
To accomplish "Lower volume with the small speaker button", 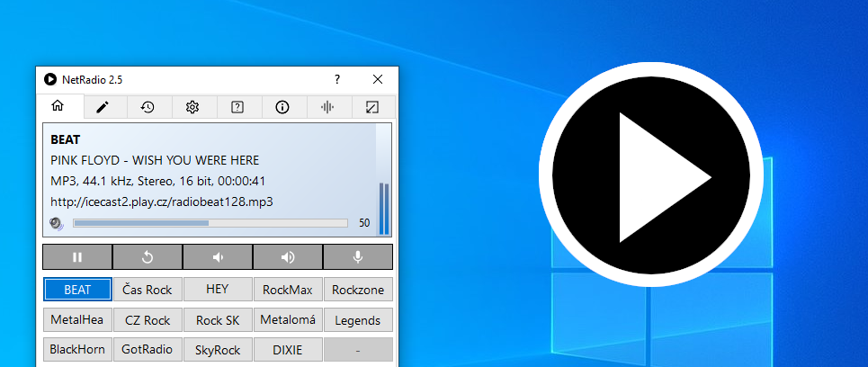I will [x=218, y=257].
